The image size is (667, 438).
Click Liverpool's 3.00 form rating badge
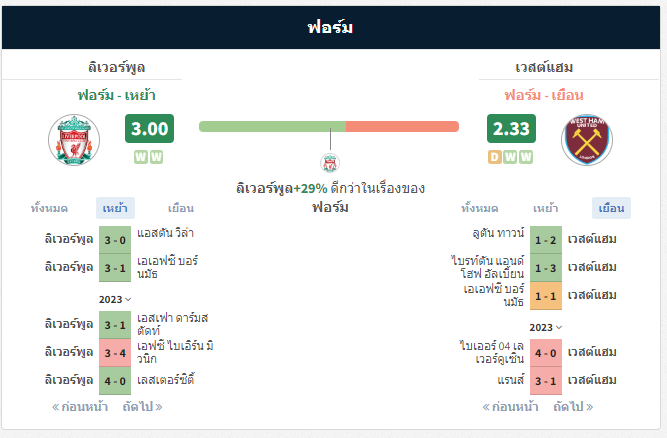tap(149, 128)
